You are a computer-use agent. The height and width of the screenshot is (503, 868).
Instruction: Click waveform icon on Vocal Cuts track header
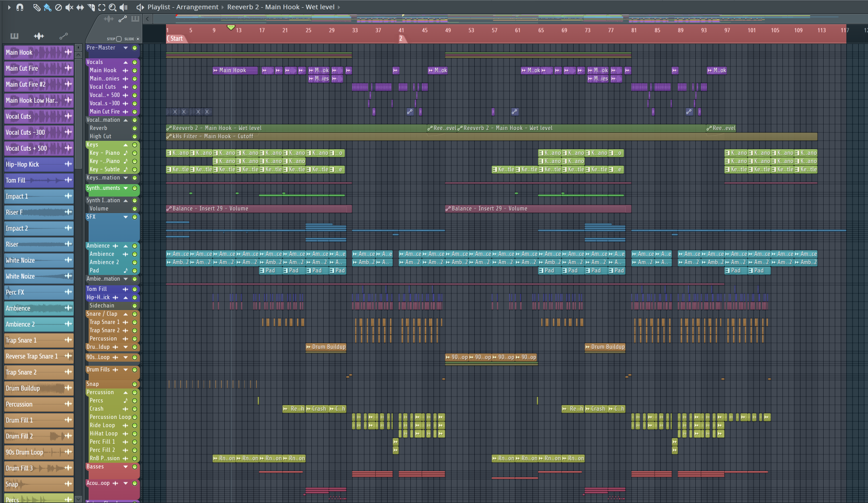pos(125,87)
